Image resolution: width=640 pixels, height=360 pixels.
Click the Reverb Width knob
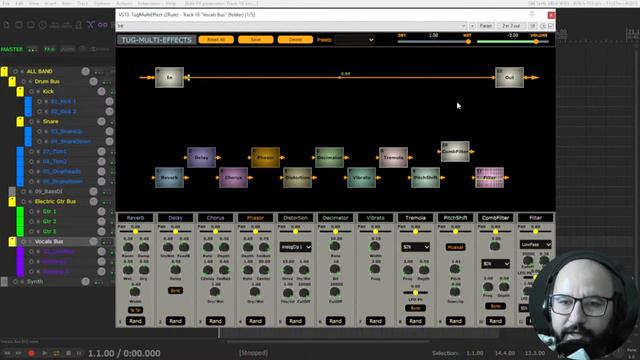point(135,292)
